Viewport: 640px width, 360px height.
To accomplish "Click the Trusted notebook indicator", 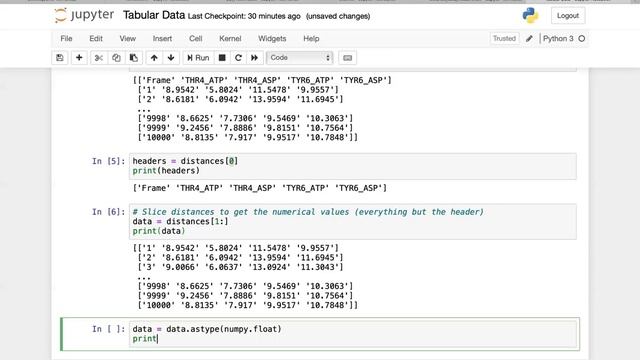I will point(504,38).
